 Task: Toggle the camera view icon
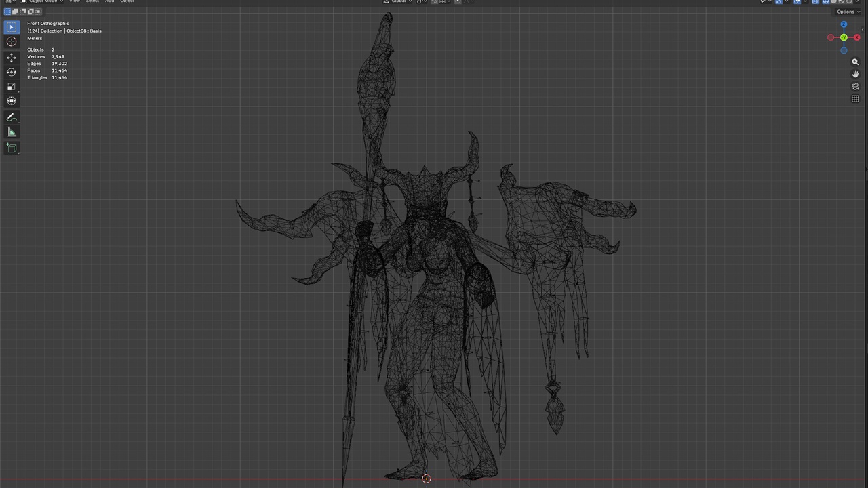click(855, 86)
